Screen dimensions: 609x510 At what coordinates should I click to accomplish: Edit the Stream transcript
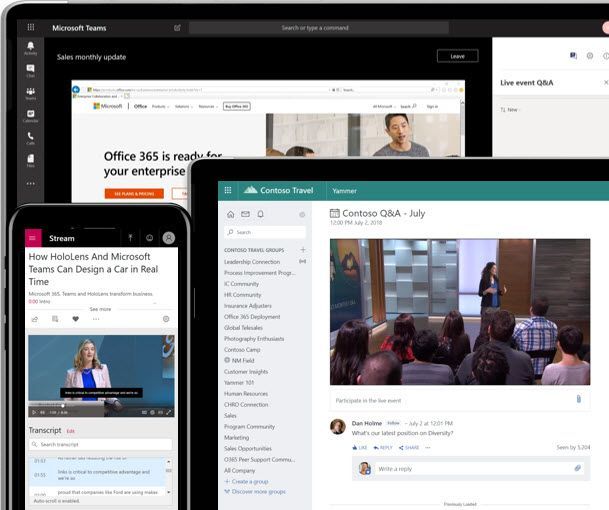(70, 431)
